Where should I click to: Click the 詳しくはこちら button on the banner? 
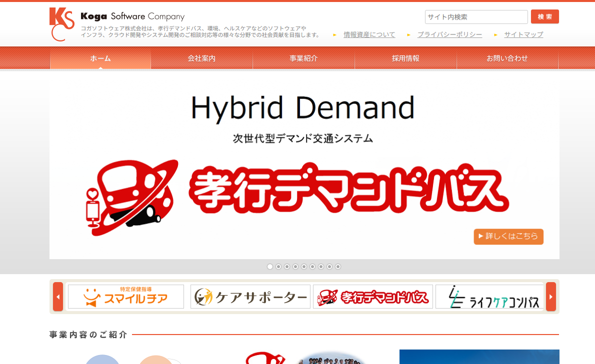pyautogui.click(x=508, y=236)
